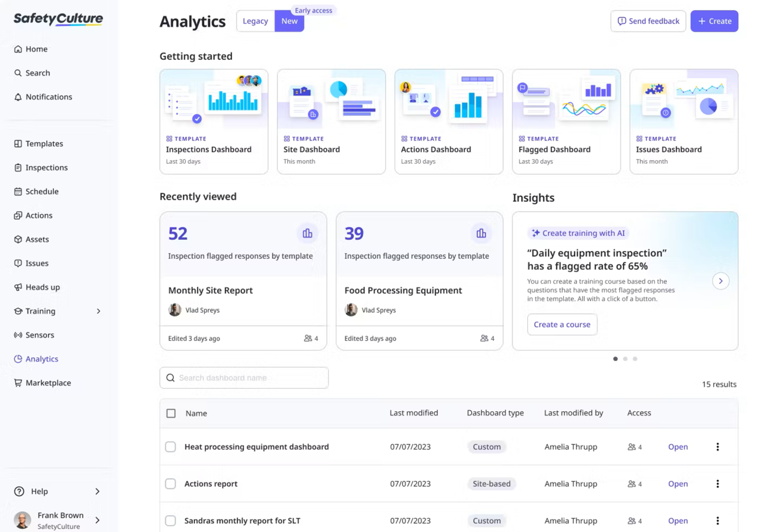The image size is (780, 532).
Task: Click the Schedule calendar icon
Action: click(18, 191)
